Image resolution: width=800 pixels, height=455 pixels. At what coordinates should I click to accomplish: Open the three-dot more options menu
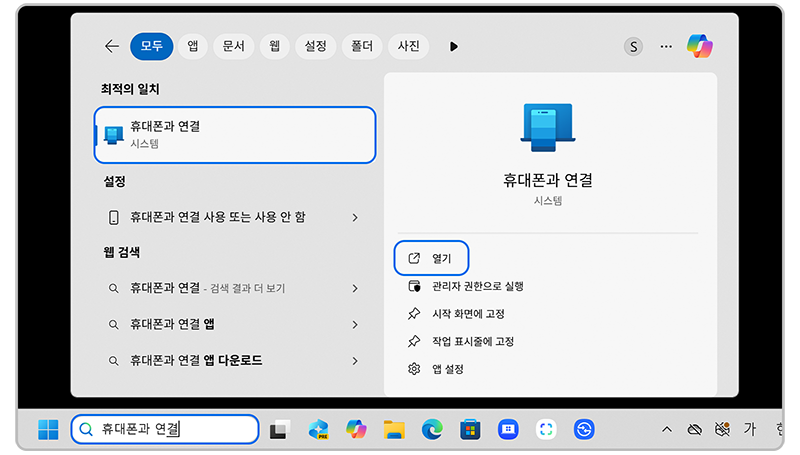click(x=666, y=46)
